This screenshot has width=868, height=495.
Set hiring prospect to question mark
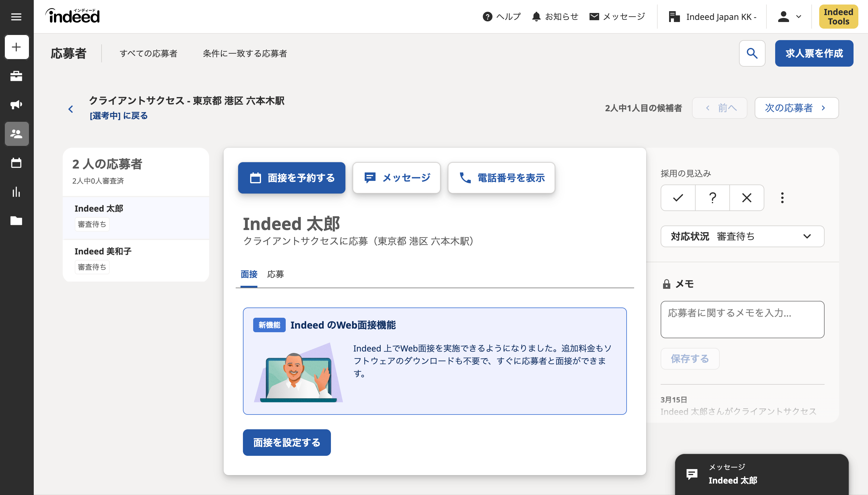[712, 197]
